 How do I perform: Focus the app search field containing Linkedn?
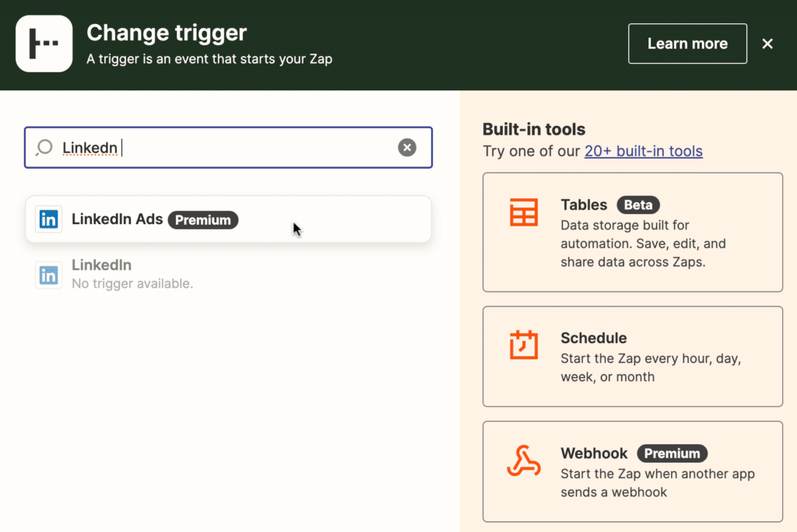click(228, 147)
